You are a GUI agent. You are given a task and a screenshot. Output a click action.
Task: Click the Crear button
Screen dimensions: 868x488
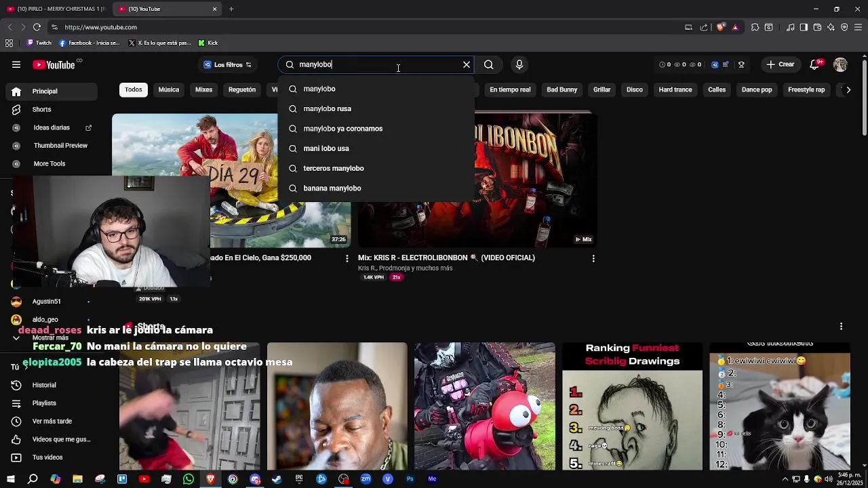pos(780,64)
